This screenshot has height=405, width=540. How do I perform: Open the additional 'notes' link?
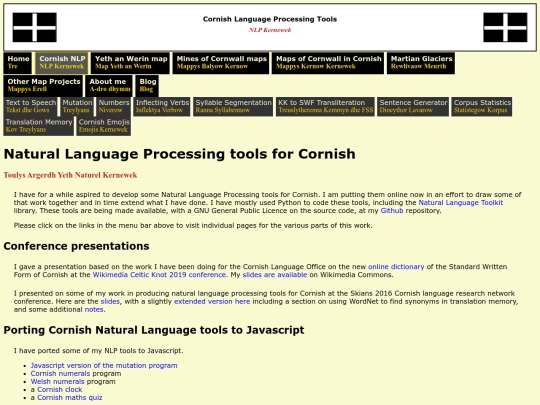click(x=94, y=309)
